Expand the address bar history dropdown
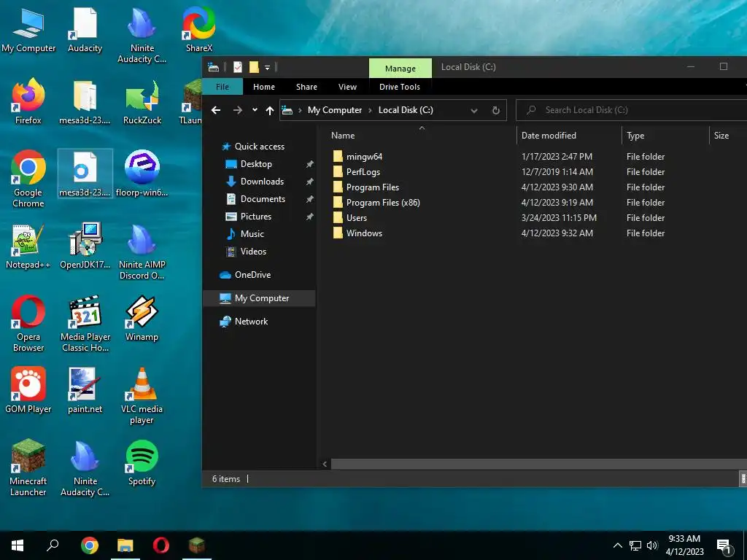 pos(474,111)
